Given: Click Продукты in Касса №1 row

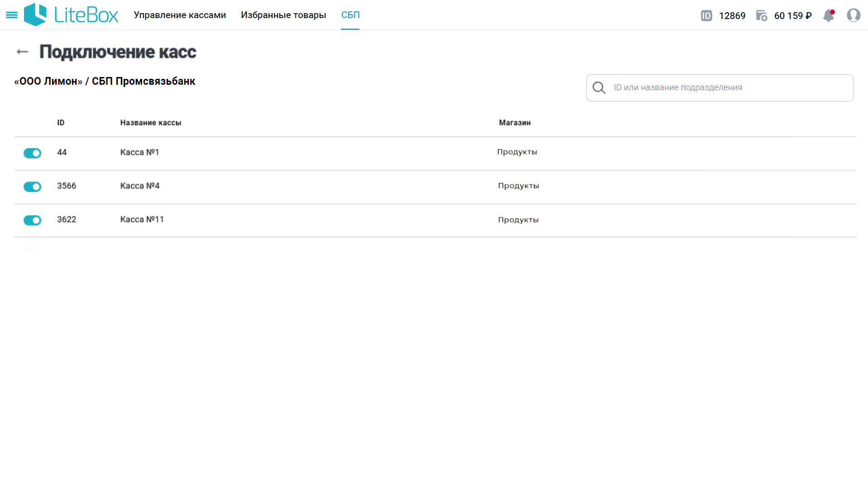Looking at the screenshot, I should tap(517, 152).
